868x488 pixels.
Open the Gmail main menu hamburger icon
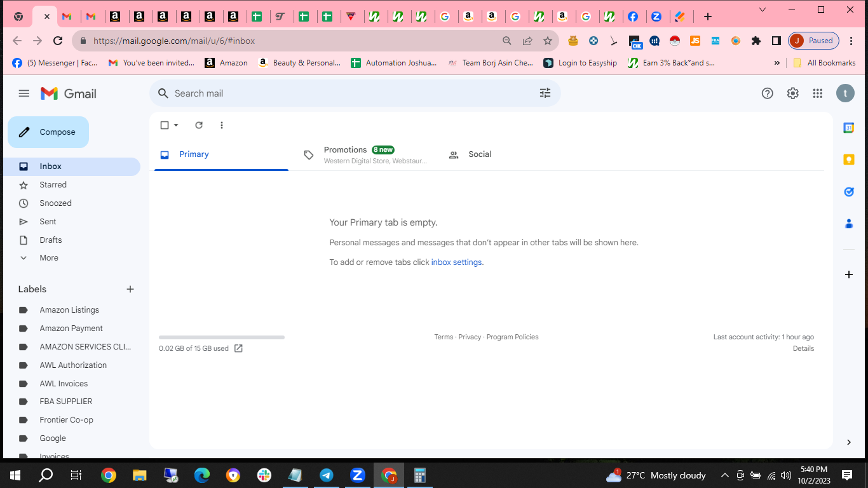tap(24, 93)
